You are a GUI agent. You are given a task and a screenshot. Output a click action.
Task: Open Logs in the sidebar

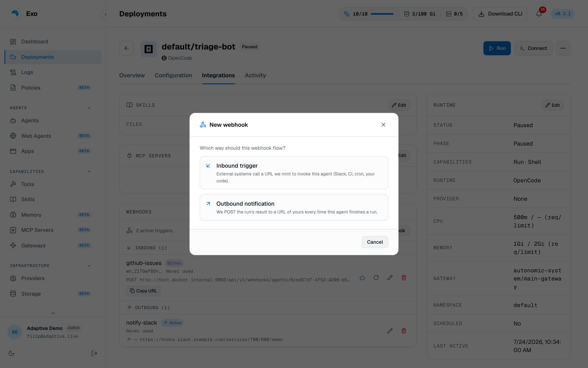point(53,72)
